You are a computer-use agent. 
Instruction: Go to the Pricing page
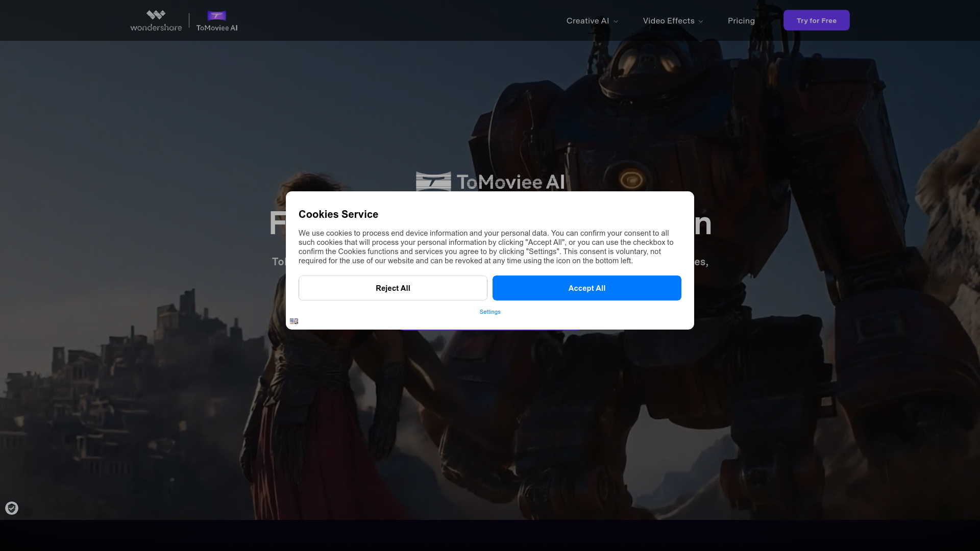point(741,21)
